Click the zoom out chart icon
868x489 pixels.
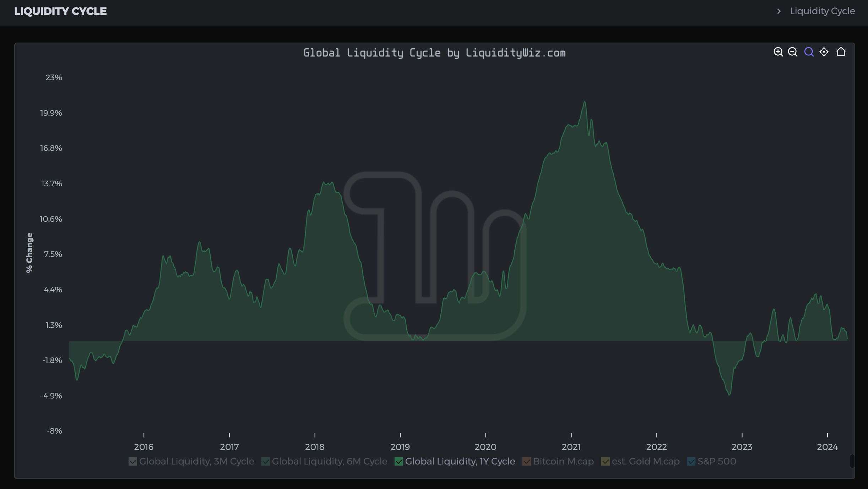click(x=793, y=52)
